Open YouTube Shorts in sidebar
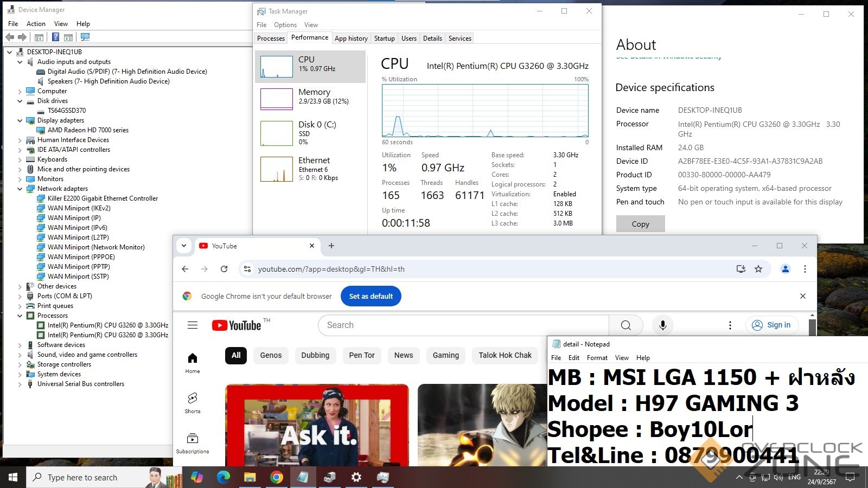Image resolution: width=868 pixels, height=488 pixels. [x=193, y=403]
